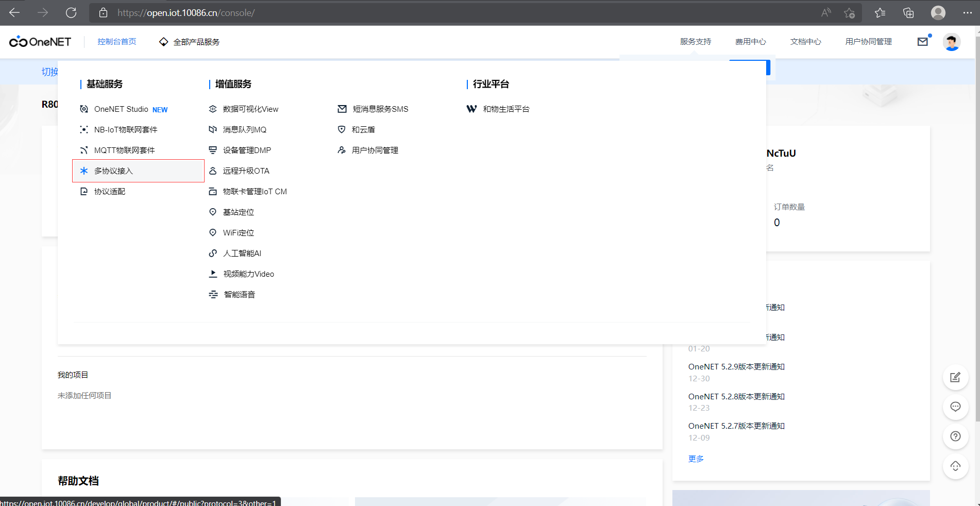980x506 pixels.
Task: Click 物联卡管理IoT CM icon
Action: 213,192
